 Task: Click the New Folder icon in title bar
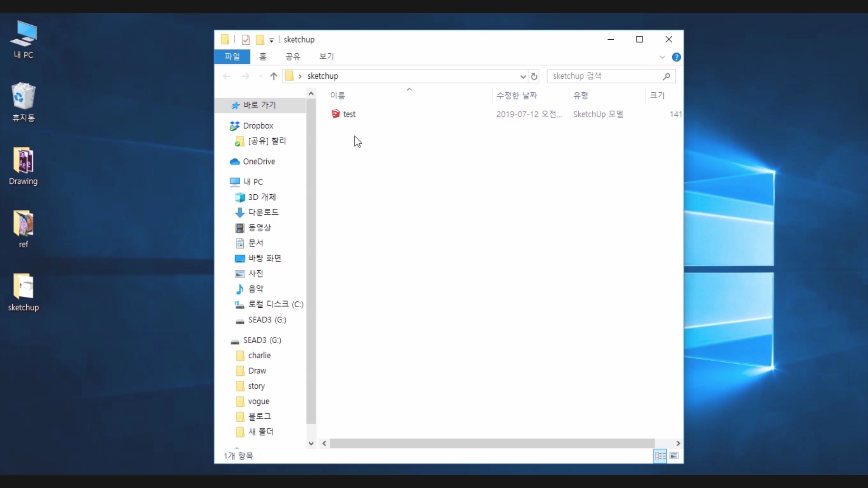coord(260,40)
